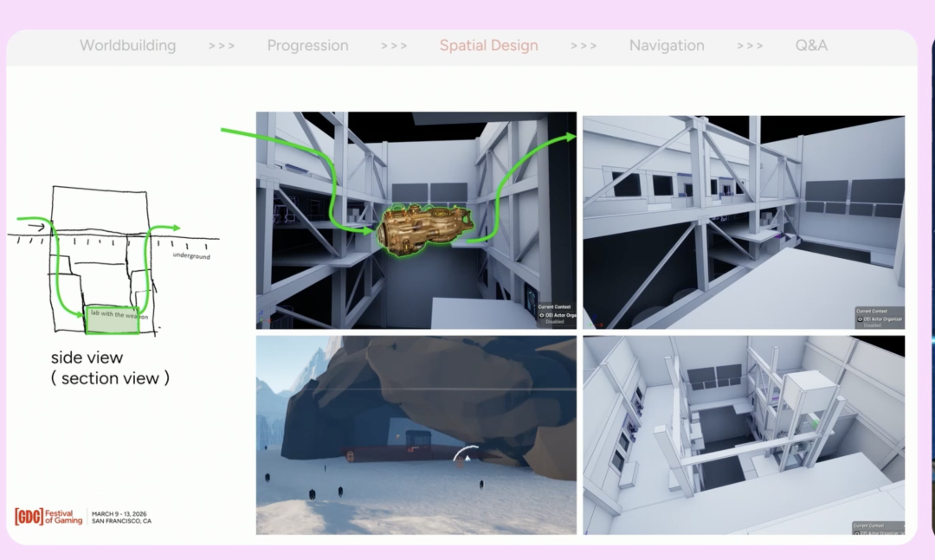Select the 'Festival of Gaming' text

tap(64, 517)
